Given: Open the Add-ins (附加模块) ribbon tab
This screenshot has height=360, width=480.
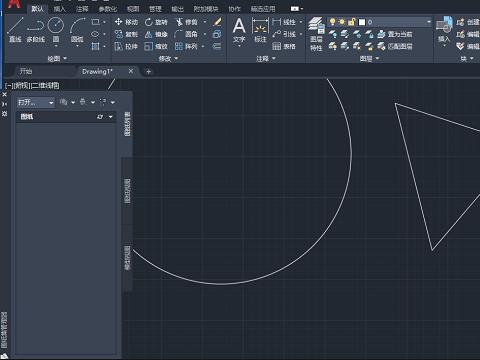Looking at the screenshot, I should (206, 9).
